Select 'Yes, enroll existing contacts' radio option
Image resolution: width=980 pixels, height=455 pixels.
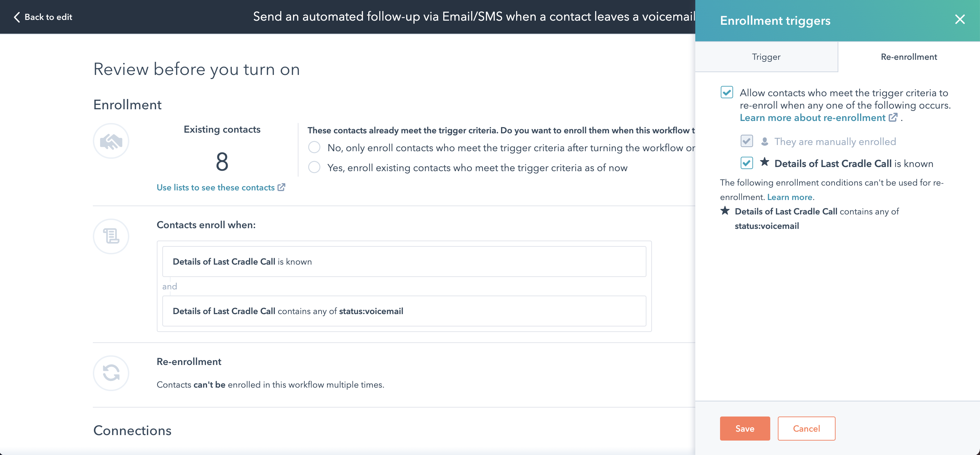point(314,167)
